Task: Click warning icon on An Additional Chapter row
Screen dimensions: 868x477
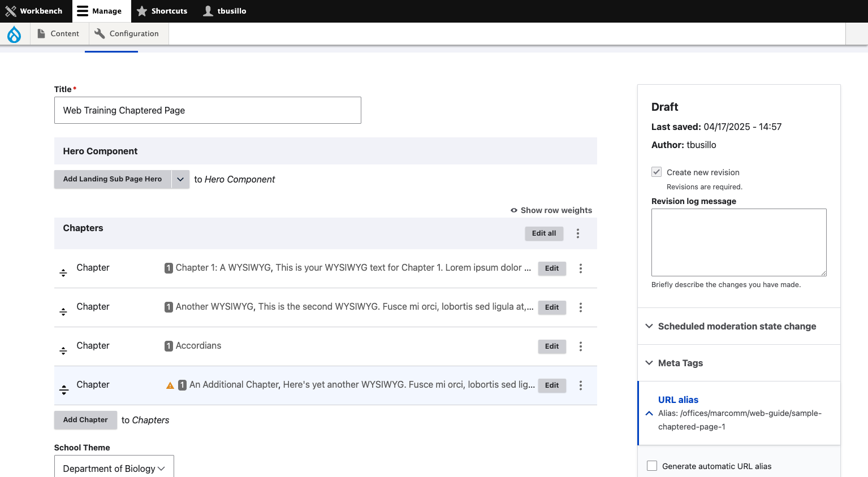Action: tap(170, 385)
